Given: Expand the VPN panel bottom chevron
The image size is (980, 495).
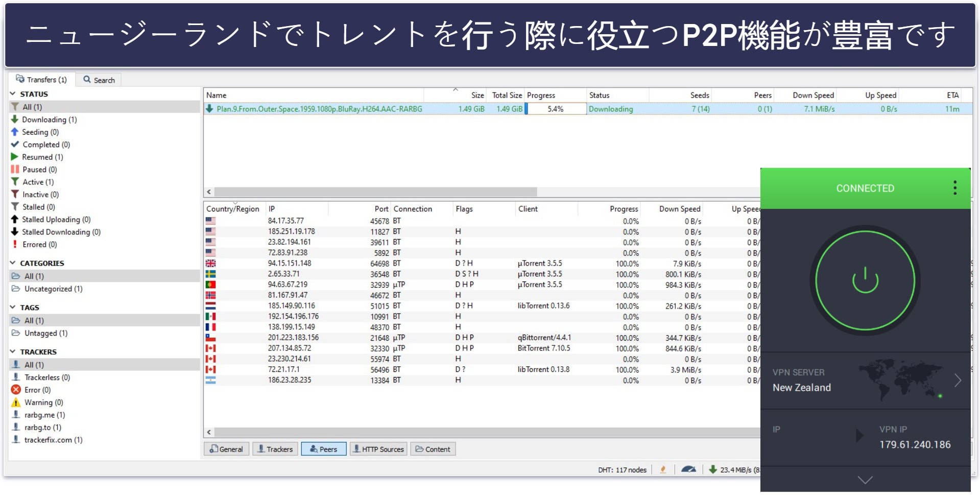Looking at the screenshot, I should (865, 480).
